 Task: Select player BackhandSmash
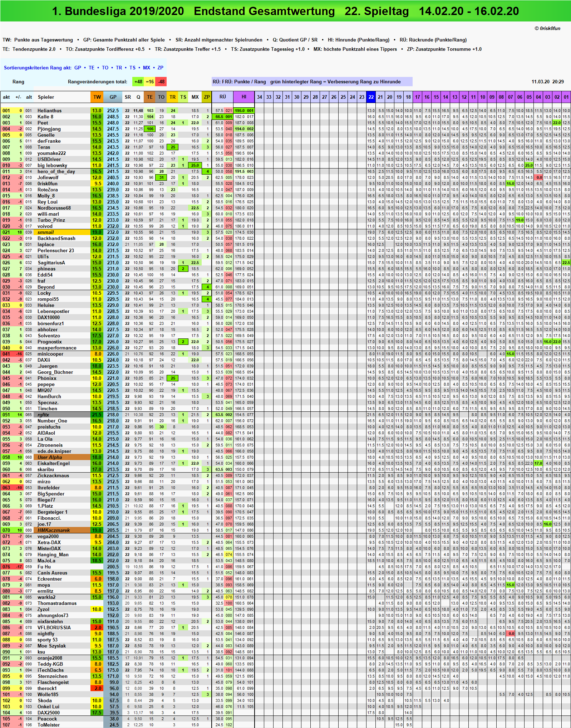tap(56, 238)
